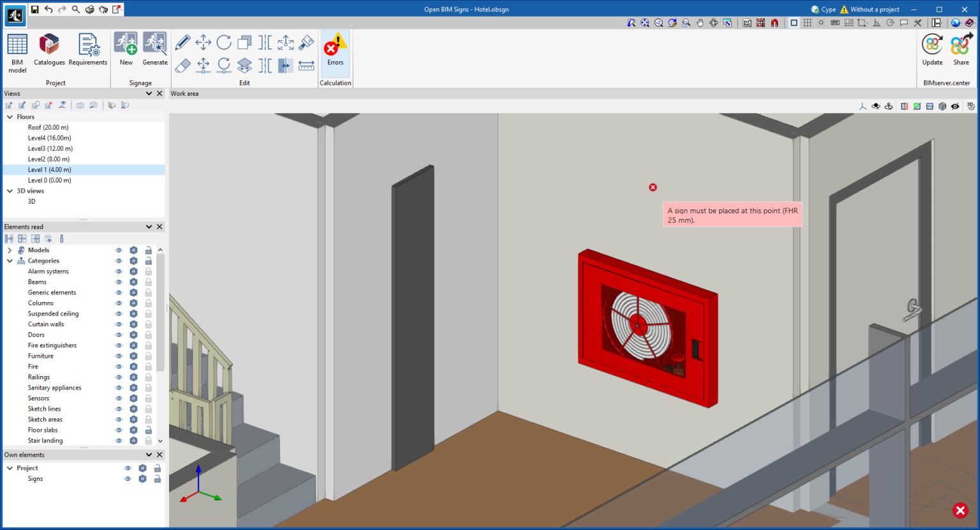
Task: Dismiss the red error marker at bottom right
Action: point(960,510)
